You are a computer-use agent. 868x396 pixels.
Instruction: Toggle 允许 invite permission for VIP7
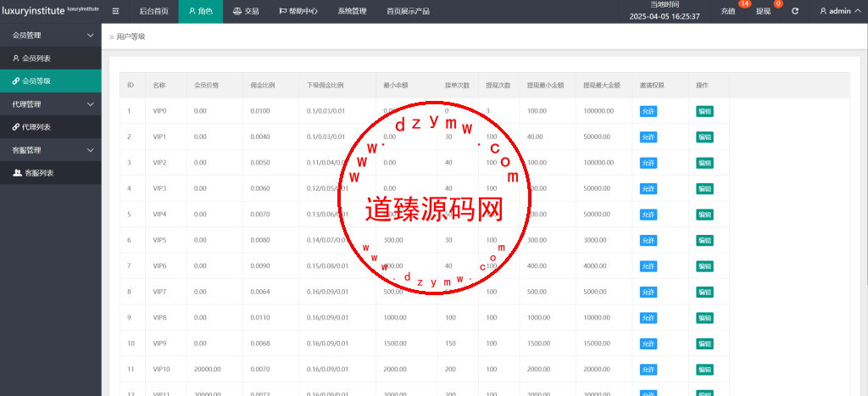pos(648,292)
